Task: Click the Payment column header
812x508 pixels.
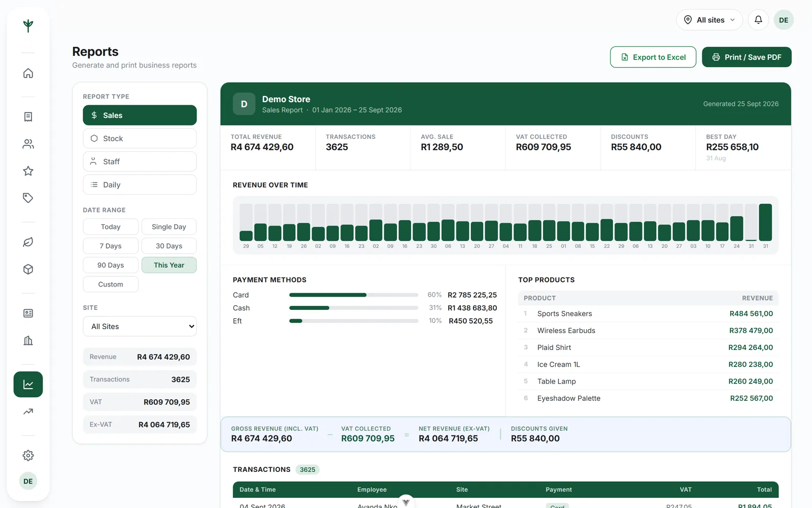Action: [559, 490]
